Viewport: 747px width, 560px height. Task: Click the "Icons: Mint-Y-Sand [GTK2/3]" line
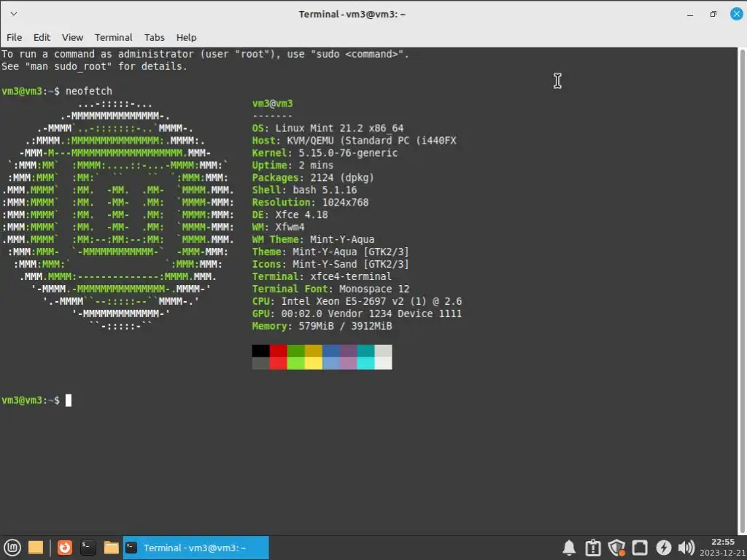330,264
